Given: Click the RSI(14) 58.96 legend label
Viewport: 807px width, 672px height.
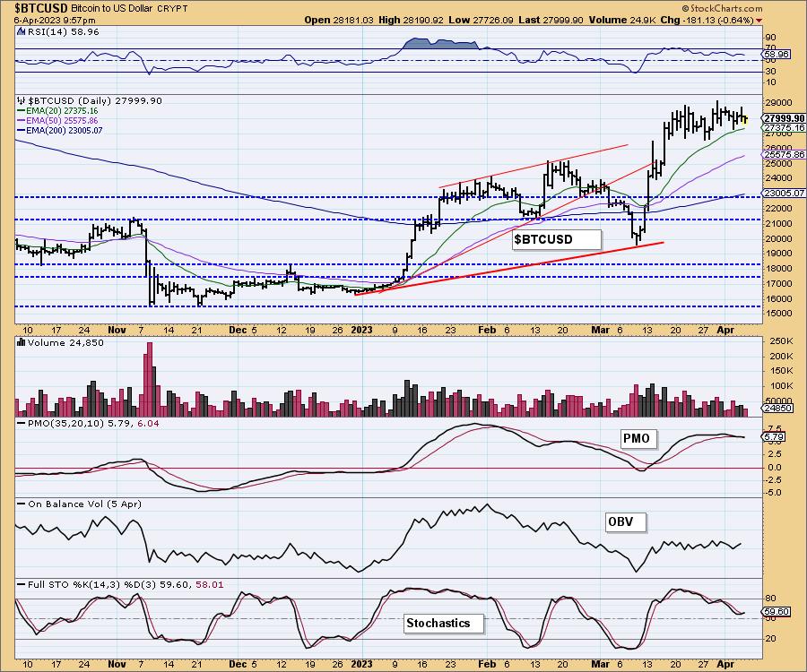Looking at the screenshot, I should [63, 31].
